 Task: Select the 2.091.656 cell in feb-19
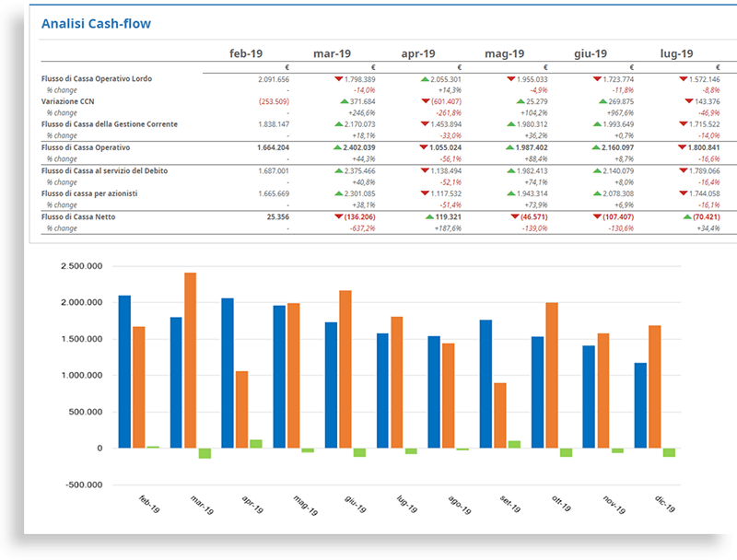274,79
